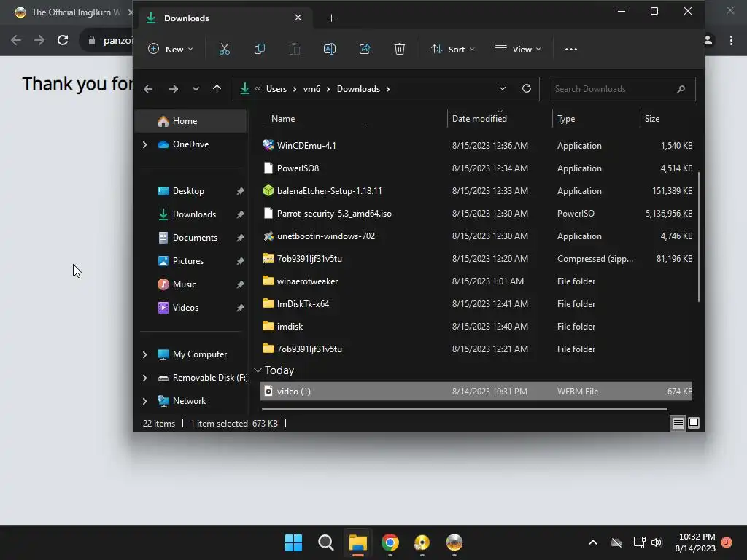Switch to ImgBurn Chrome tab
Viewport: 747px width, 560px height.
click(71, 12)
